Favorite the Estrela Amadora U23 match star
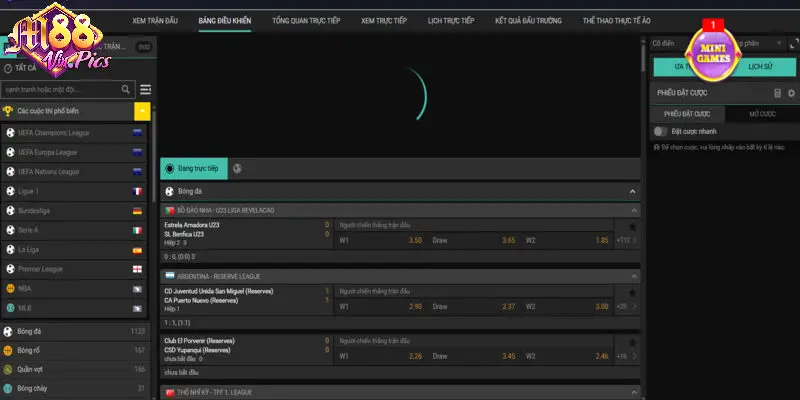800x400 pixels. (x=632, y=227)
